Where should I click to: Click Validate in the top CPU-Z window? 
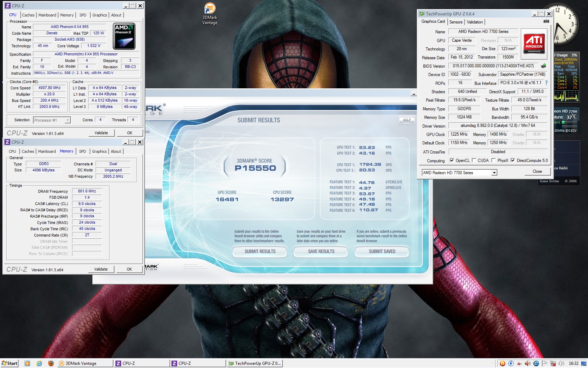(101, 133)
